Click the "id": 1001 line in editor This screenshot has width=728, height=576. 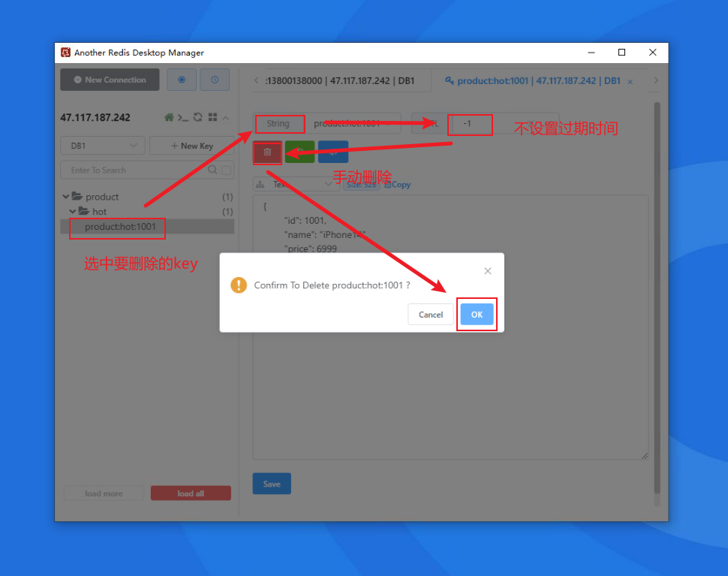(x=305, y=220)
